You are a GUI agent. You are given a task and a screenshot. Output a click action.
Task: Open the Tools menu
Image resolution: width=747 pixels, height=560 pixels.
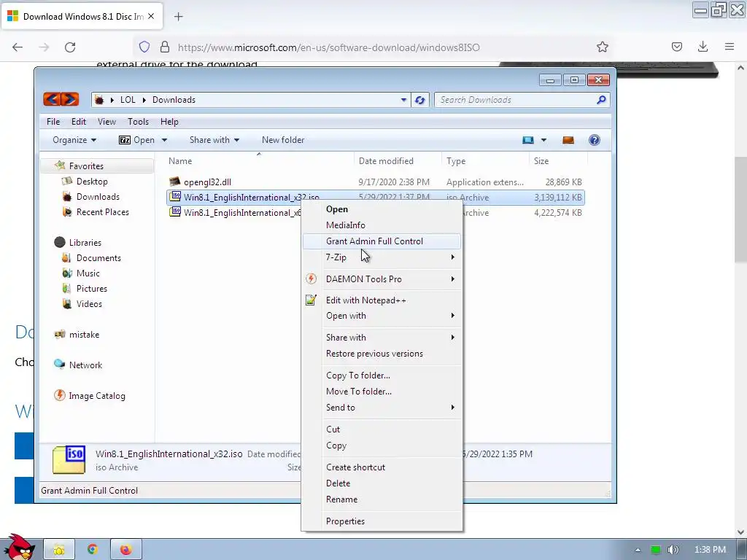pos(138,122)
